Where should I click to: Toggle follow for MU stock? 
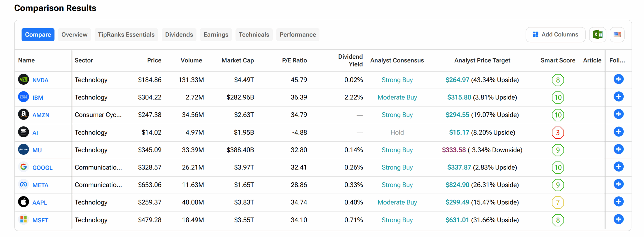(618, 149)
